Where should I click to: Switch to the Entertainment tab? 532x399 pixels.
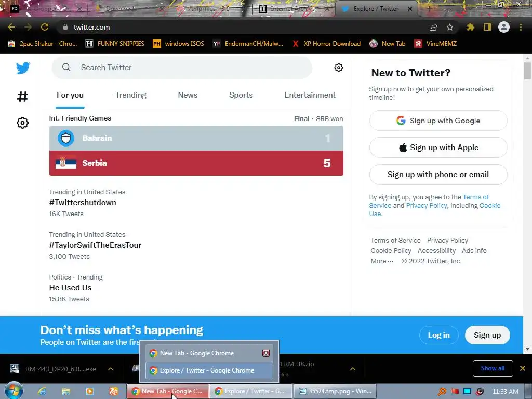click(x=310, y=95)
